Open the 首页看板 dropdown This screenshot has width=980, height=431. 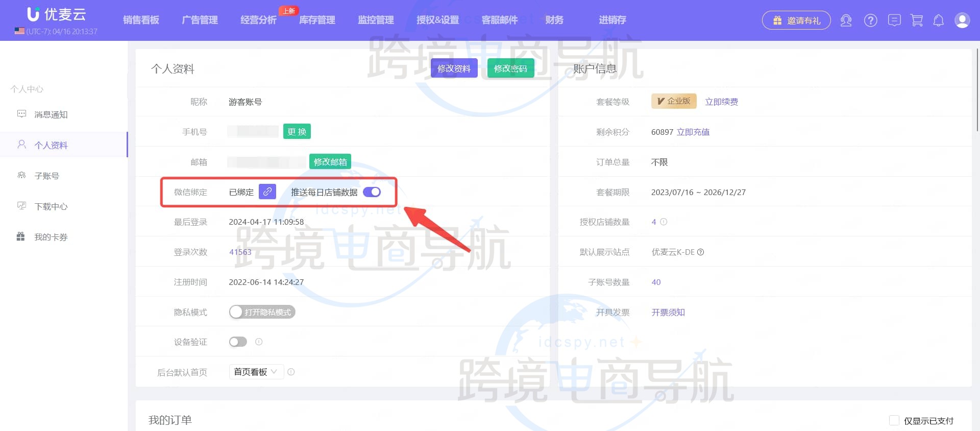[256, 372]
